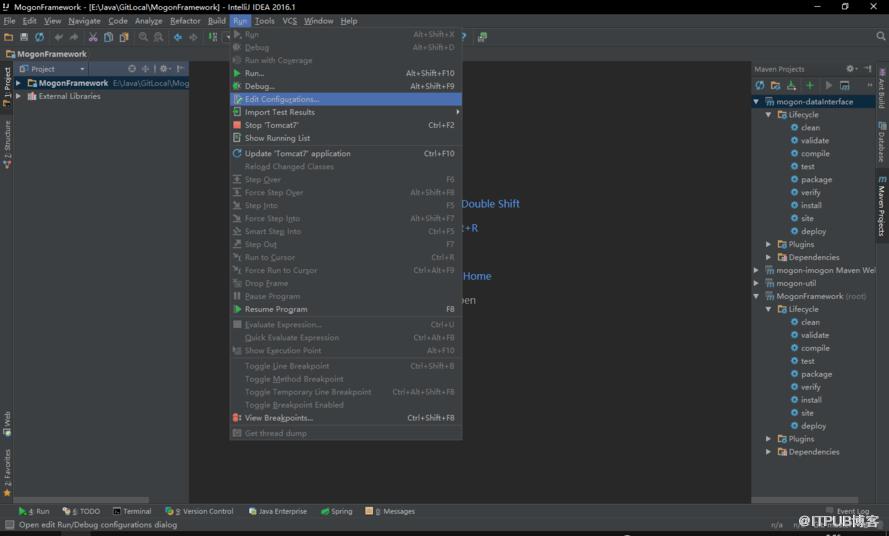The image size is (889, 536).
Task: Click the Synchronize toolbar icon
Action: 39,37
